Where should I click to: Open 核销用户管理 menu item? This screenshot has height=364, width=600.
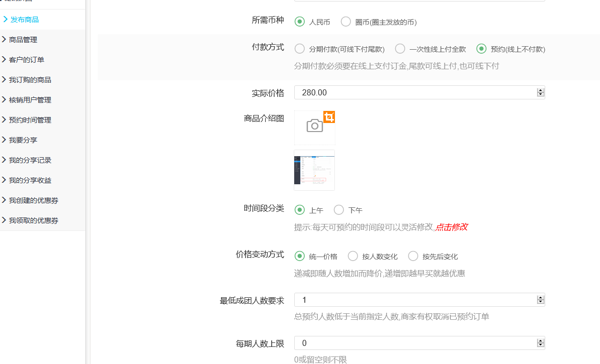tap(30, 100)
